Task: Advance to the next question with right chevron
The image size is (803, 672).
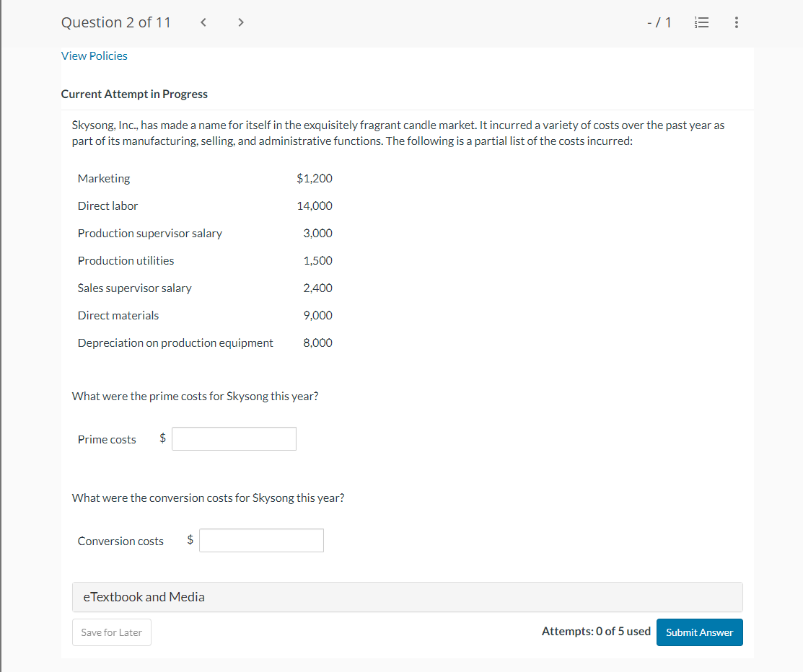Action: [x=240, y=22]
